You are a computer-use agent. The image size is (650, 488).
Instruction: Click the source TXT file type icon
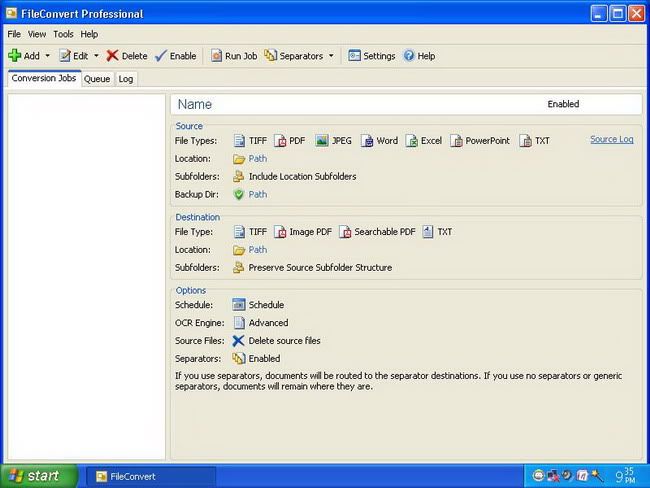coord(525,141)
